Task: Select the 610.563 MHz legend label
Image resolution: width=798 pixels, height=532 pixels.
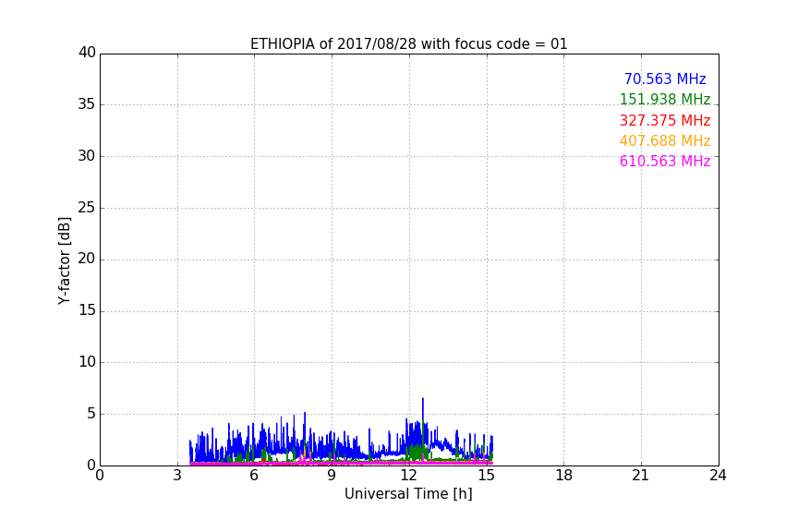Action: click(x=665, y=161)
